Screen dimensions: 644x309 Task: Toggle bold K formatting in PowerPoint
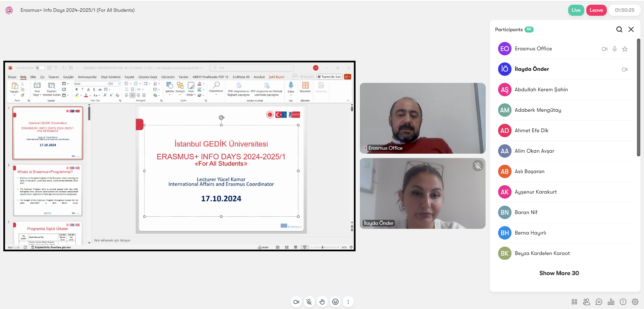pyautogui.click(x=77, y=89)
